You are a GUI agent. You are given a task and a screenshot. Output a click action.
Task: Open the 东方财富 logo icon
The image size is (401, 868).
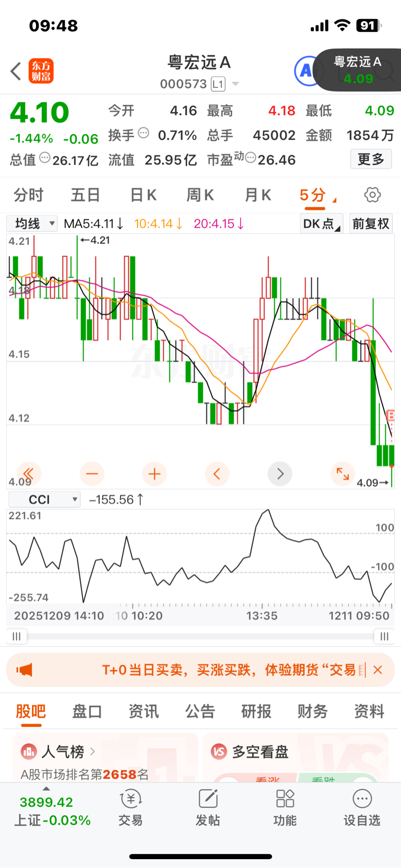point(41,71)
